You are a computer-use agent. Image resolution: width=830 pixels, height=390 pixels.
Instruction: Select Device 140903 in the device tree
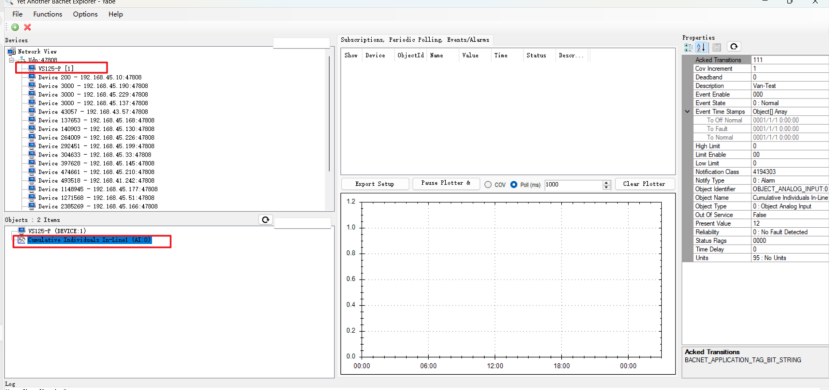[96, 129]
